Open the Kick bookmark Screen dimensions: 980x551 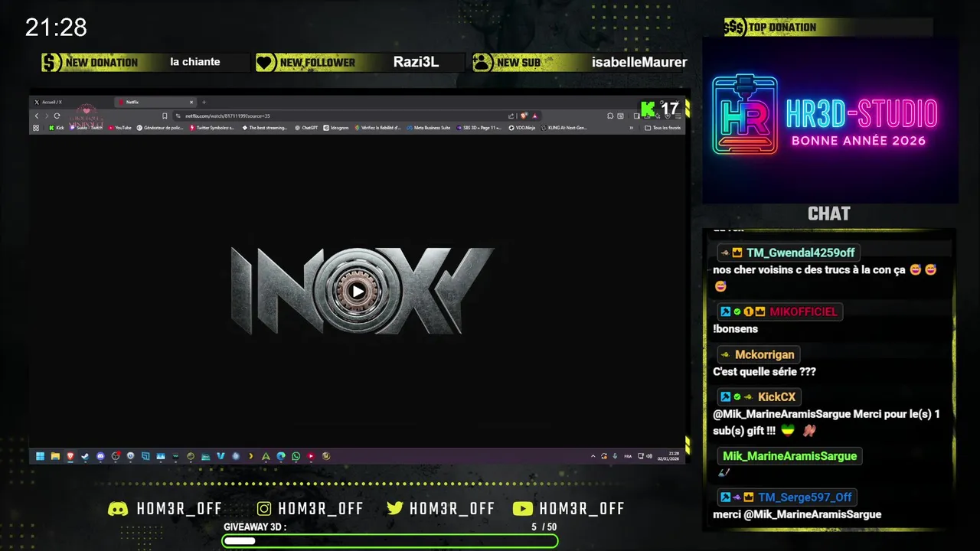(57, 128)
